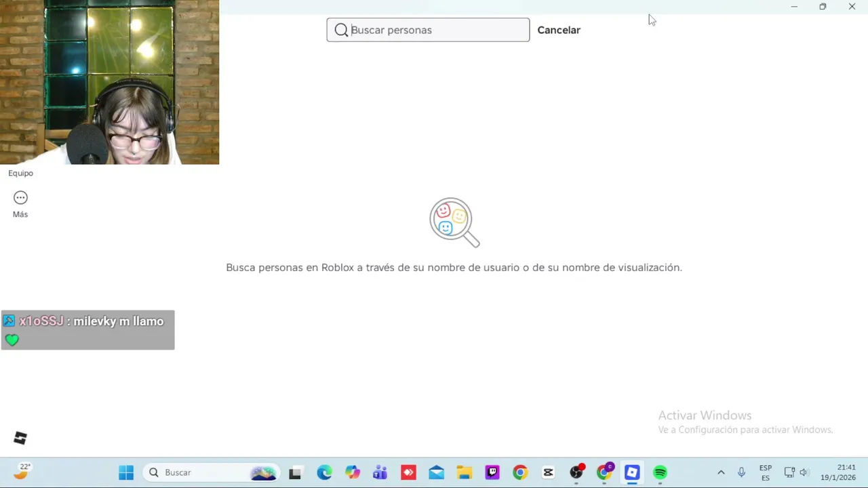Screen dimensions: 868x488
Task: Open the Windows Start menu
Action: 126,472
